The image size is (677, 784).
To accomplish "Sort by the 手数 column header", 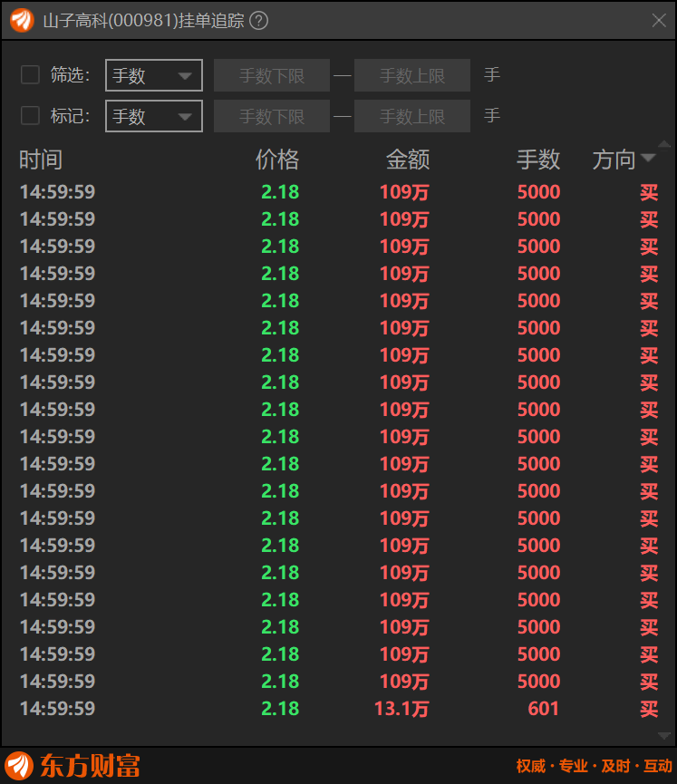I will [538, 160].
